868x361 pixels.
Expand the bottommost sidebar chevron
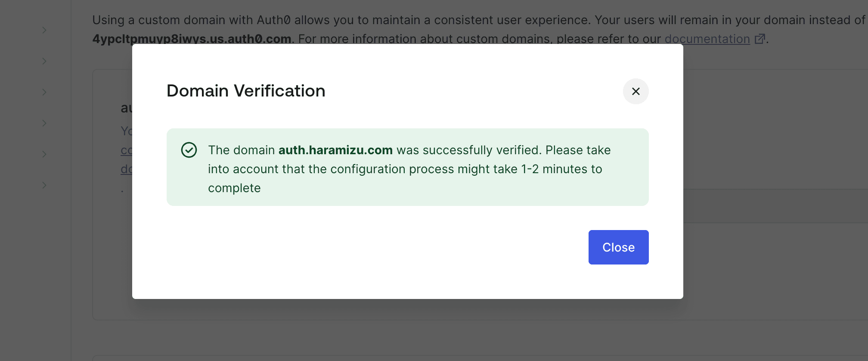pyautogui.click(x=44, y=185)
